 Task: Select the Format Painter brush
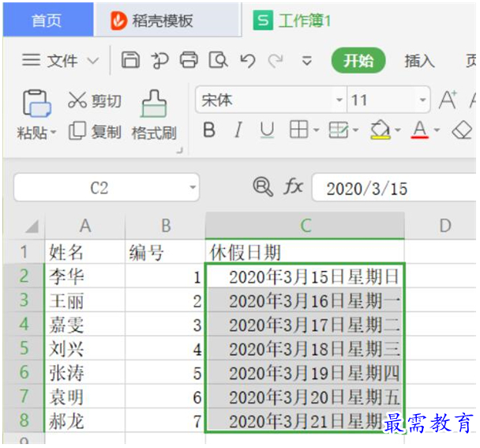click(x=154, y=104)
